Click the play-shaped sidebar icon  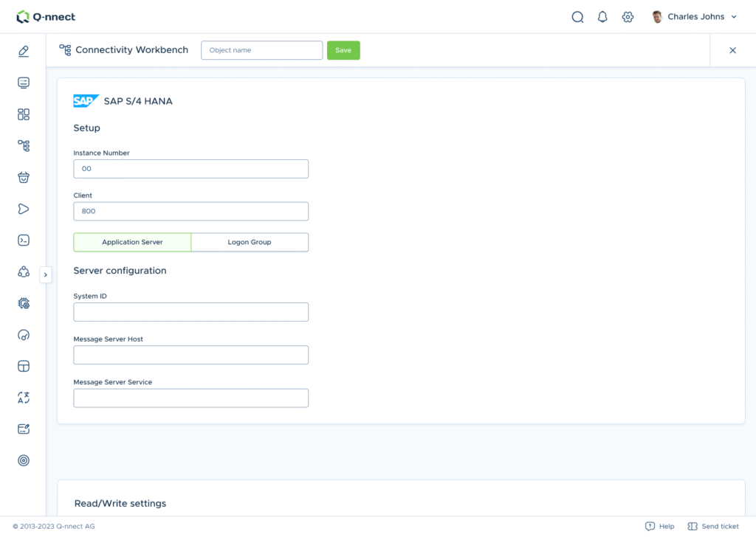pos(23,209)
